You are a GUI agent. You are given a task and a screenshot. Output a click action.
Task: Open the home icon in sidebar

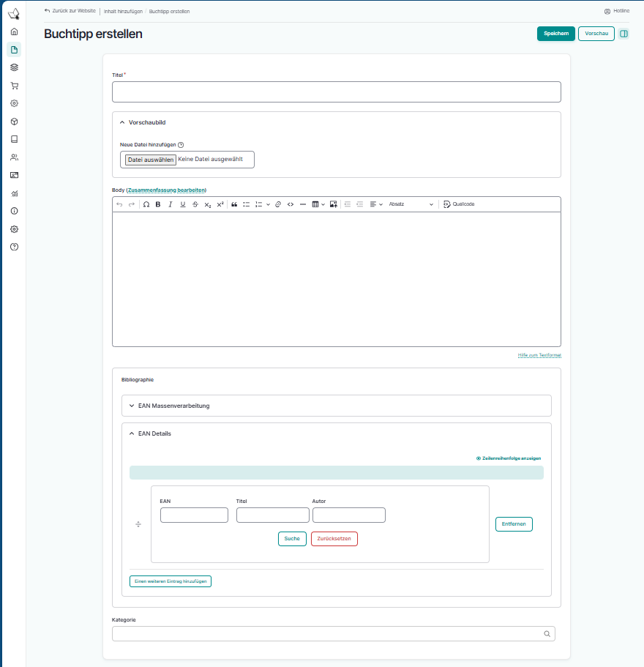[x=14, y=31]
